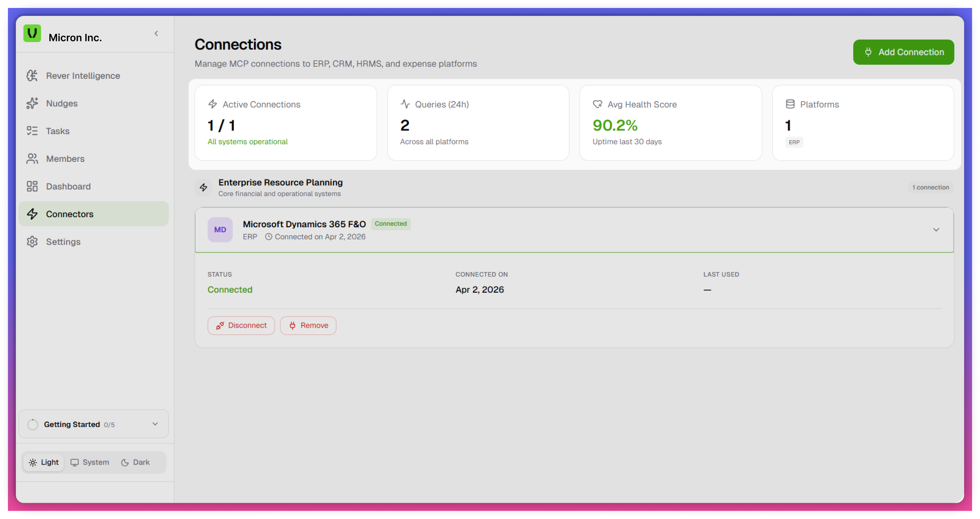Click the Remove connection button
This screenshot has height=519, width=980.
click(x=308, y=326)
